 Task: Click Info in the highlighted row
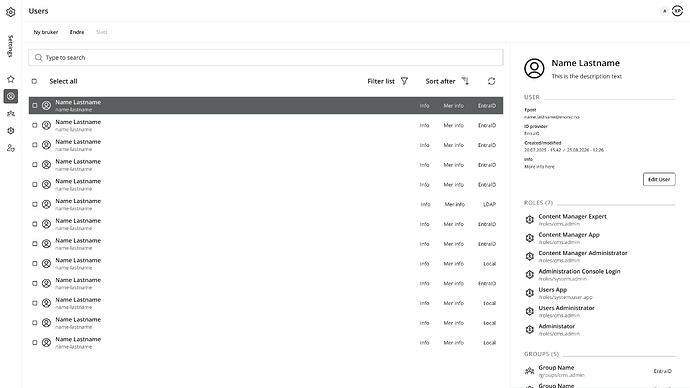(424, 106)
